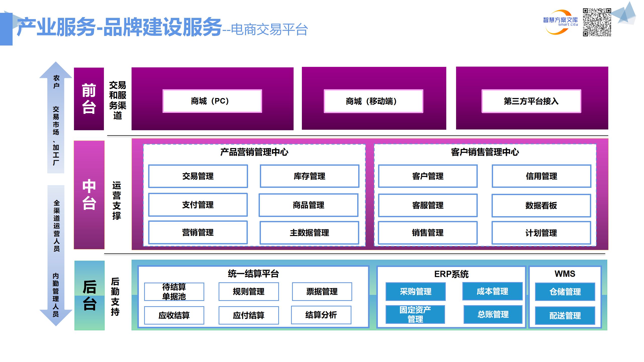Click the 交易管理 module box
Screen dimensions: 644x362
198,176
